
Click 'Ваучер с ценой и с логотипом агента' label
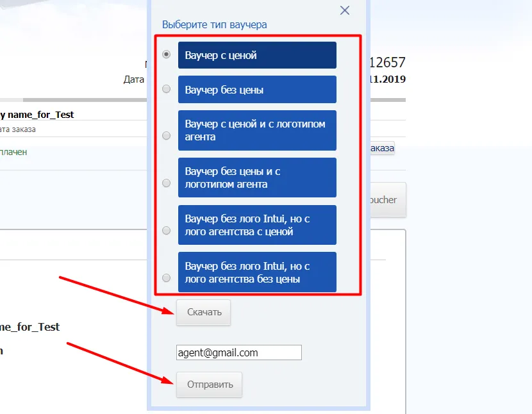pos(257,130)
